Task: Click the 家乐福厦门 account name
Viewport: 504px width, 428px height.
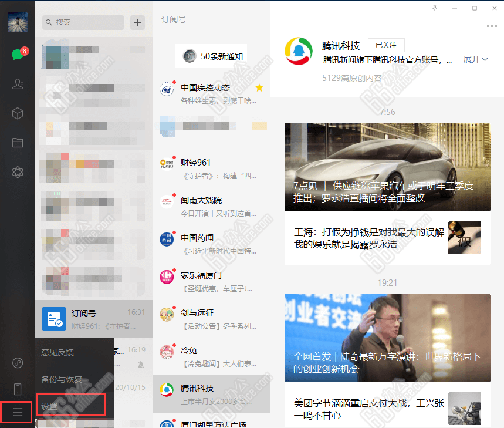Action: (201, 275)
